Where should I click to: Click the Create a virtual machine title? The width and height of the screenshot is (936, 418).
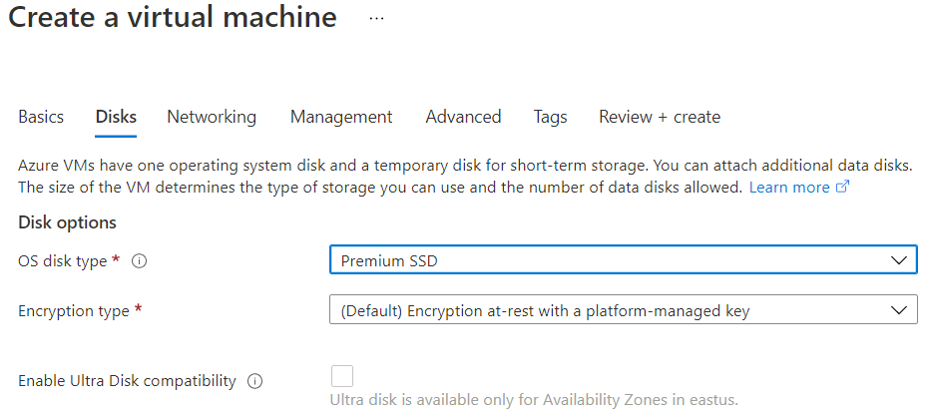(173, 17)
